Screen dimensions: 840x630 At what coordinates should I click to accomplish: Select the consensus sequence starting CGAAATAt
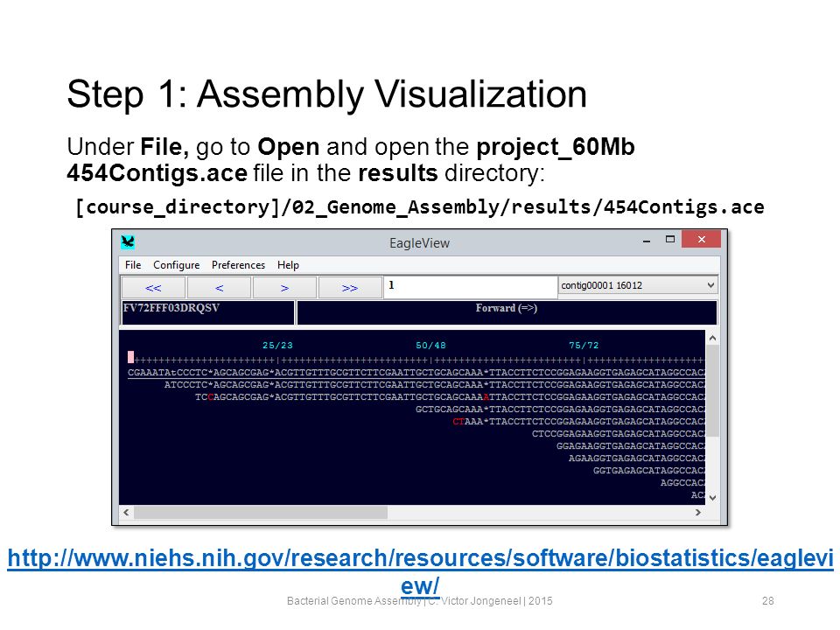click(416, 373)
